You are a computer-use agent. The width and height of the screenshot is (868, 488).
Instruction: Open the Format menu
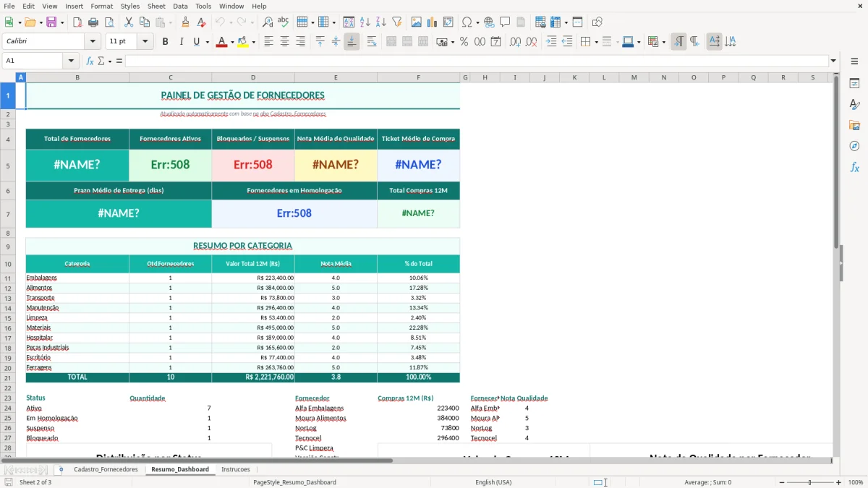coord(101,6)
